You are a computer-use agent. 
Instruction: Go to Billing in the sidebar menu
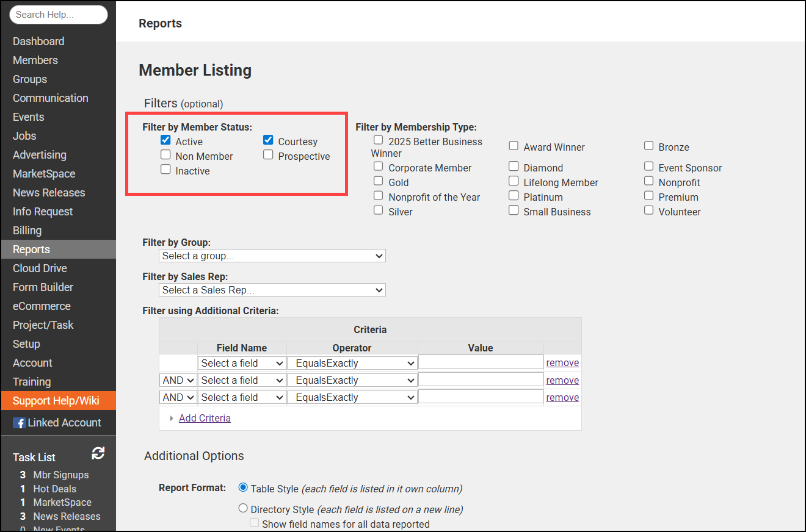[27, 231]
